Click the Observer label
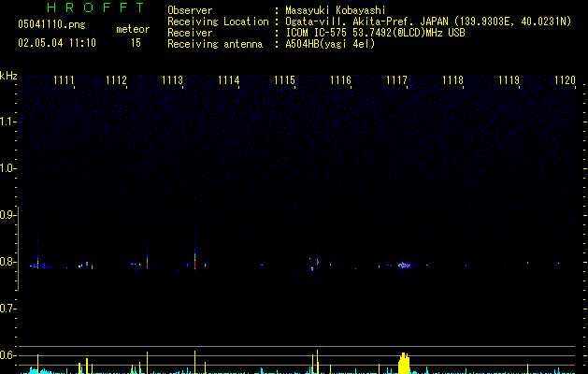Viewport: 588px width, 374px height. pyautogui.click(x=190, y=10)
